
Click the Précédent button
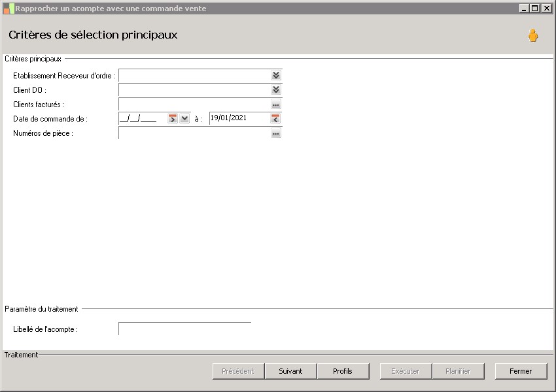238,371
